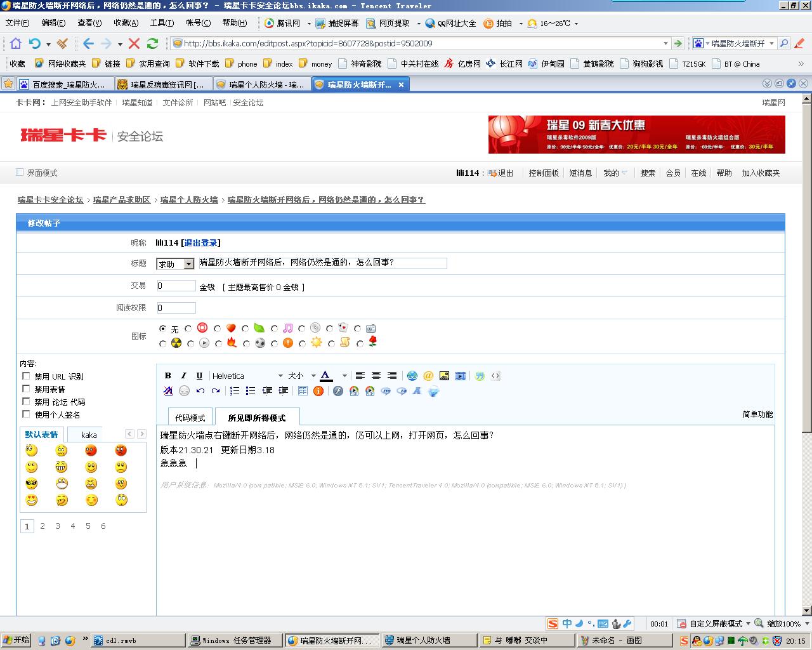Expand the font color dropdown arrow
812x650 pixels.
pyautogui.click(x=344, y=376)
